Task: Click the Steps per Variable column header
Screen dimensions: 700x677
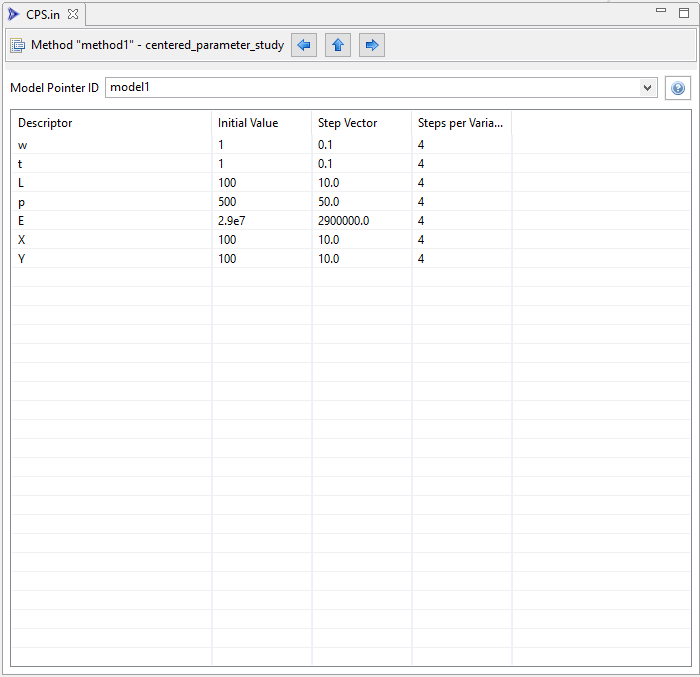Action: click(x=460, y=123)
